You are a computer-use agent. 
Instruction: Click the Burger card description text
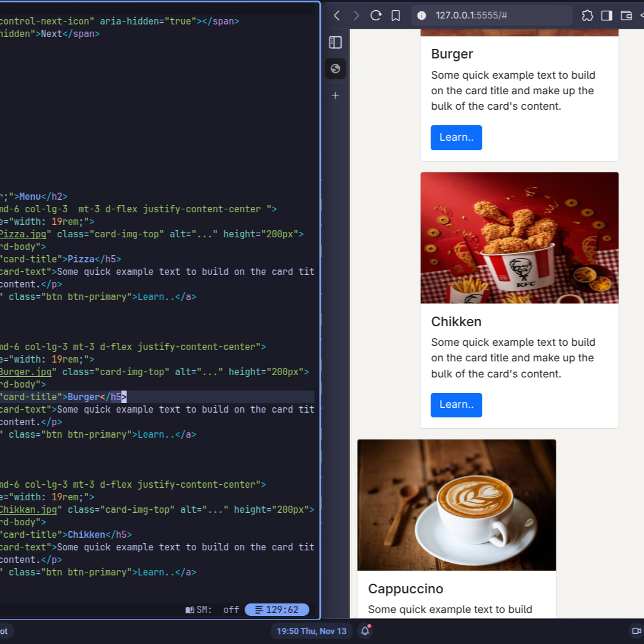(513, 91)
